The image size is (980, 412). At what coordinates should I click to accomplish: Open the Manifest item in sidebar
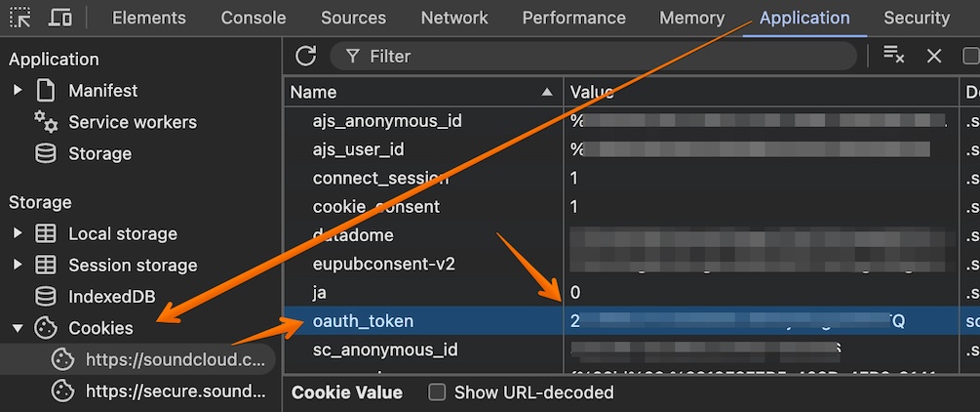click(x=102, y=91)
